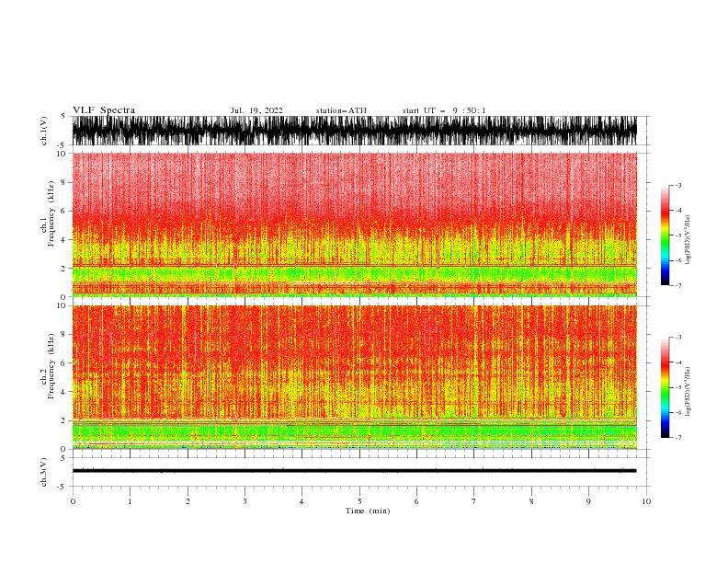Click the ch.1(V) axis "5" tick label
This screenshot has width=728, height=563.
(x=63, y=116)
